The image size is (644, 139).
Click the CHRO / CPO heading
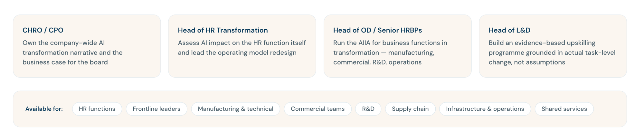tap(43, 30)
